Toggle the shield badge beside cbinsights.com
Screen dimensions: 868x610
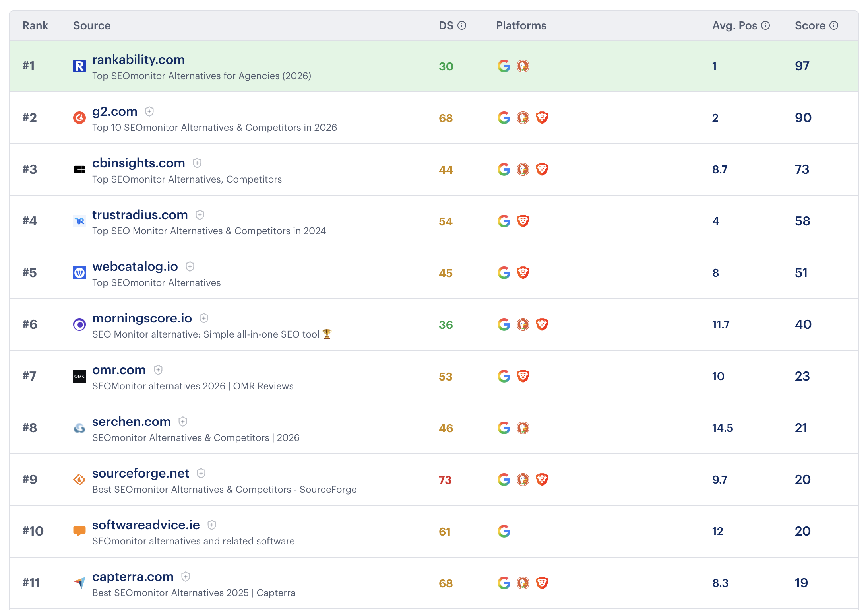(197, 163)
